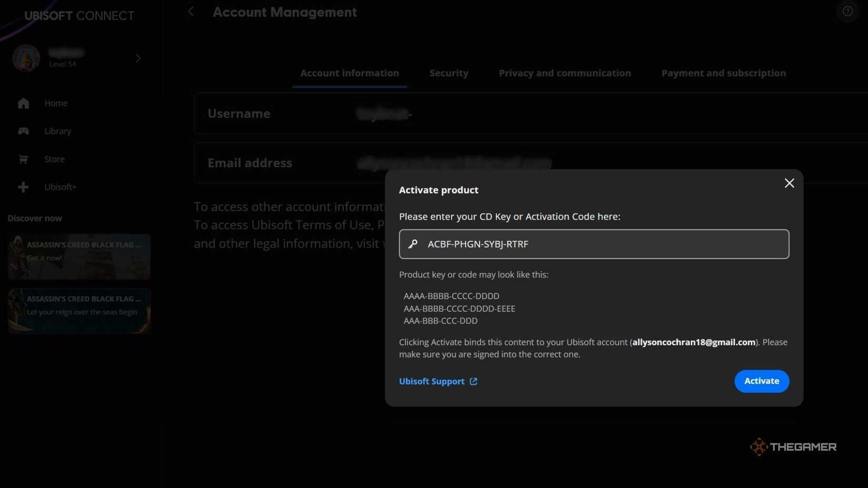Open the Ubisoft+ plus icon
The width and height of the screenshot is (868, 488).
[x=23, y=187]
